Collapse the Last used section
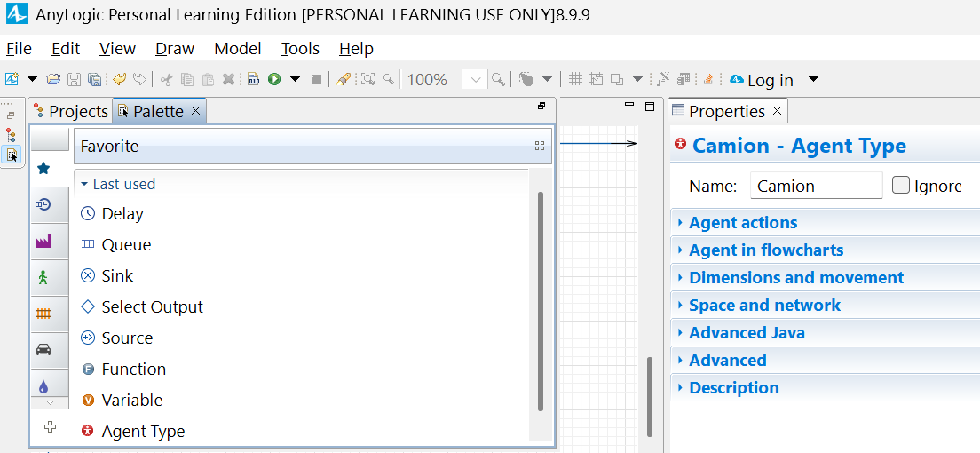Image resolution: width=980 pixels, height=453 pixels. click(84, 184)
